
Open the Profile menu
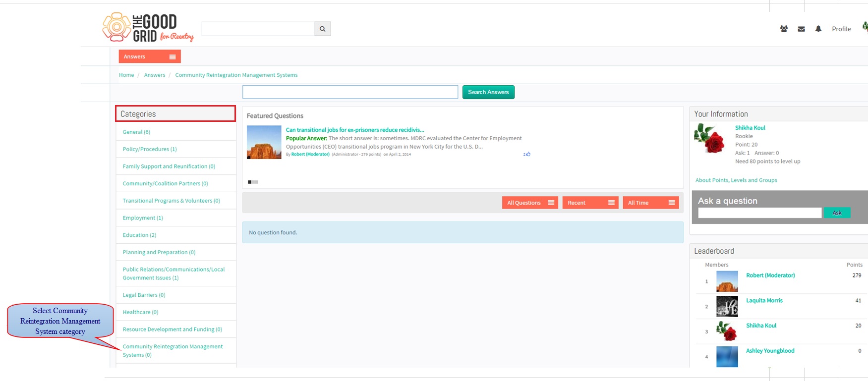coord(841,29)
